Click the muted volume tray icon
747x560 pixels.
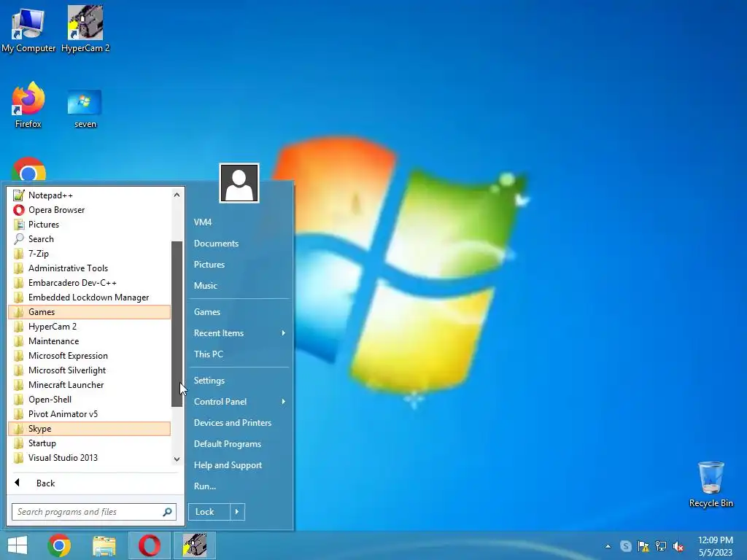click(678, 546)
